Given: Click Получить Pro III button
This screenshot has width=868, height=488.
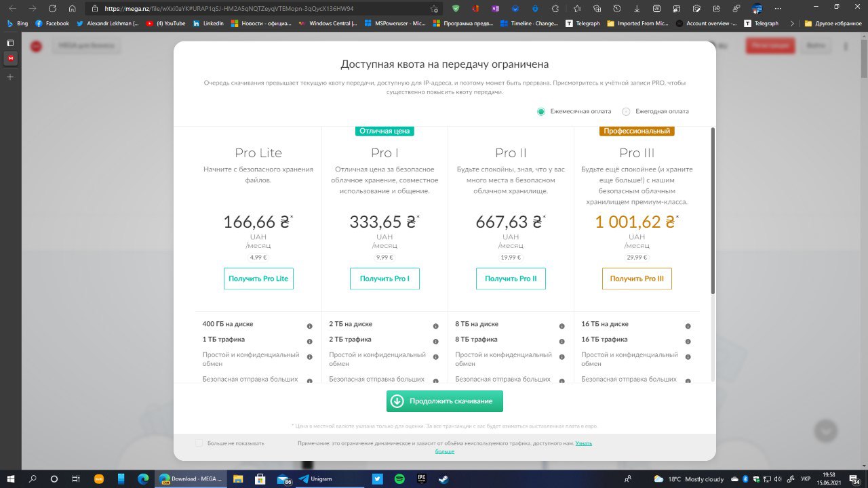Looking at the screenshot, I should 637,279.
